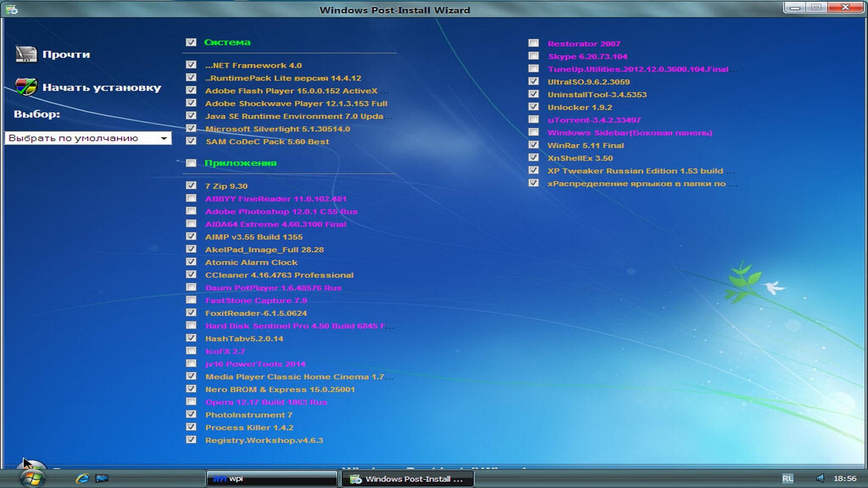Click the Прочти document icon
Screen dimensions: 868x488
tap(26, 54)
